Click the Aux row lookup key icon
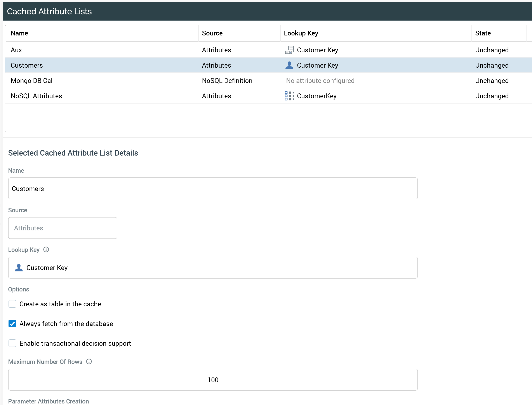 289,50
